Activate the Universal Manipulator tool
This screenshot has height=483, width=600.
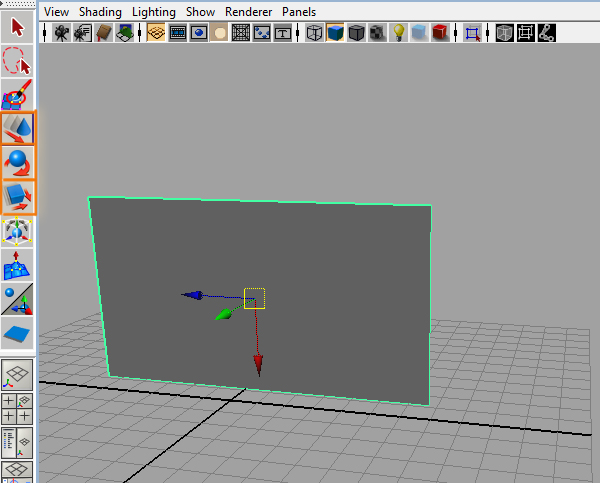coord(17,231)
